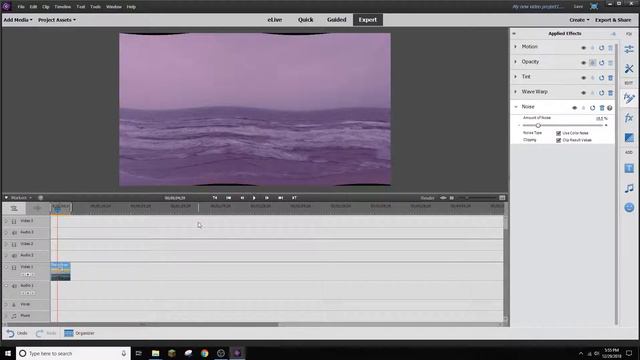Select the video clip on Video 1 track
The height and width of the screenshot is (360, 640).
click(x=60, y=271)
